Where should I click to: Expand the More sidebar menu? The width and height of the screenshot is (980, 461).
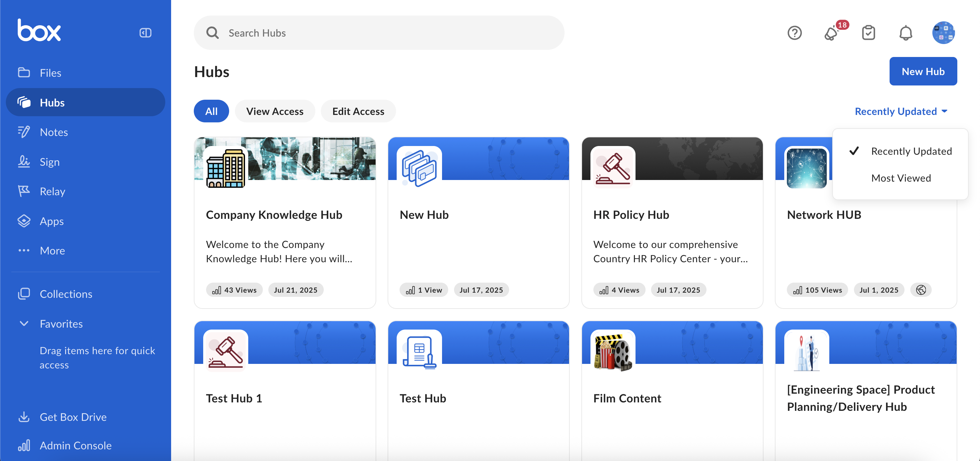[52, 251]
